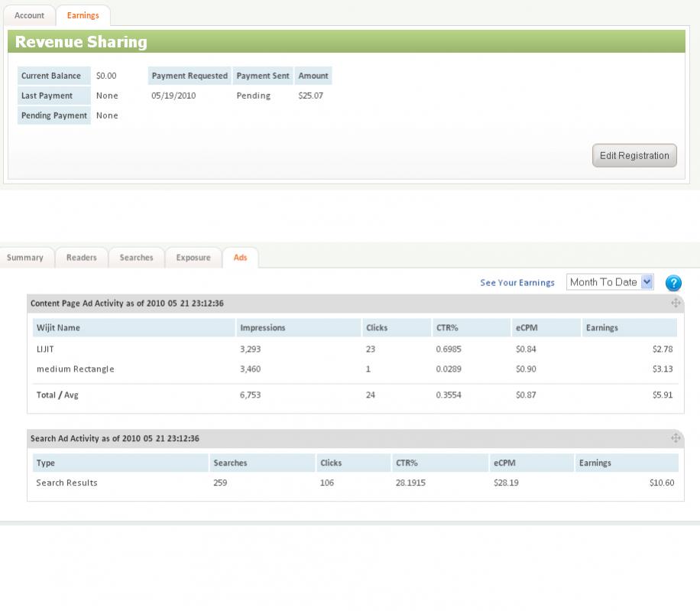Click the Impressions column header
This screenshot has width=700, height=611.
click(262, 328)
